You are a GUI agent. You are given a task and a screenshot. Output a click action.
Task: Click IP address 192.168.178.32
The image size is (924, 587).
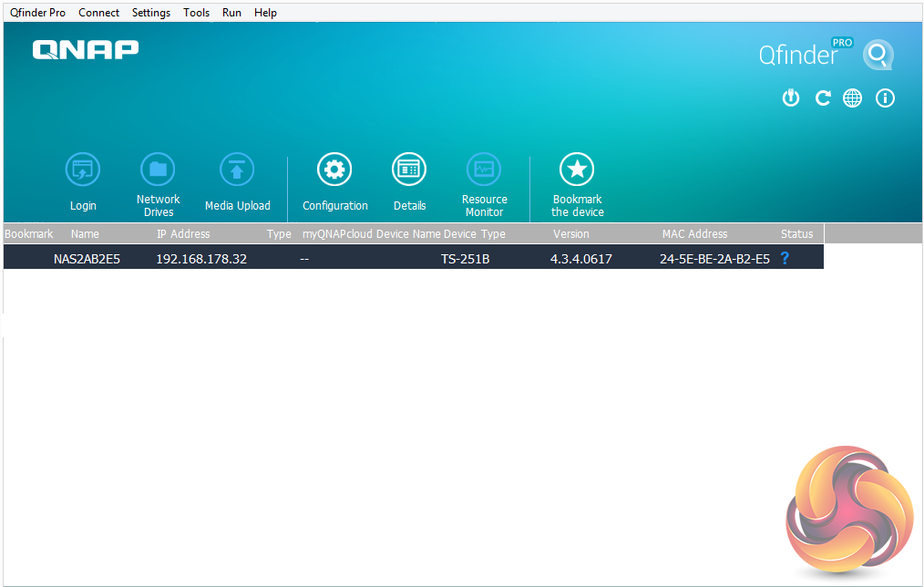pyautogui.click(x=201, y=259)
